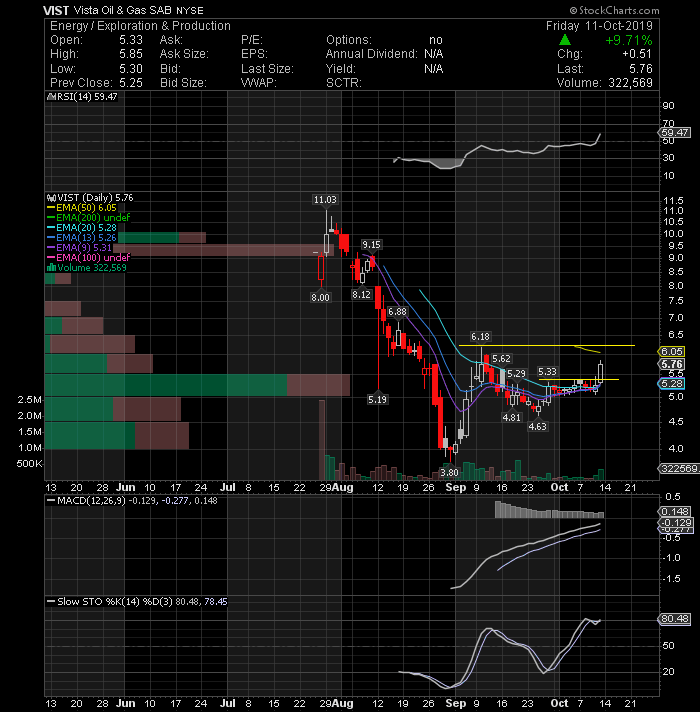Click the candlestick icon beside VIST (Daily)
Image resolution: width=700 pixels, height=712 pixels.
[51, 198]
